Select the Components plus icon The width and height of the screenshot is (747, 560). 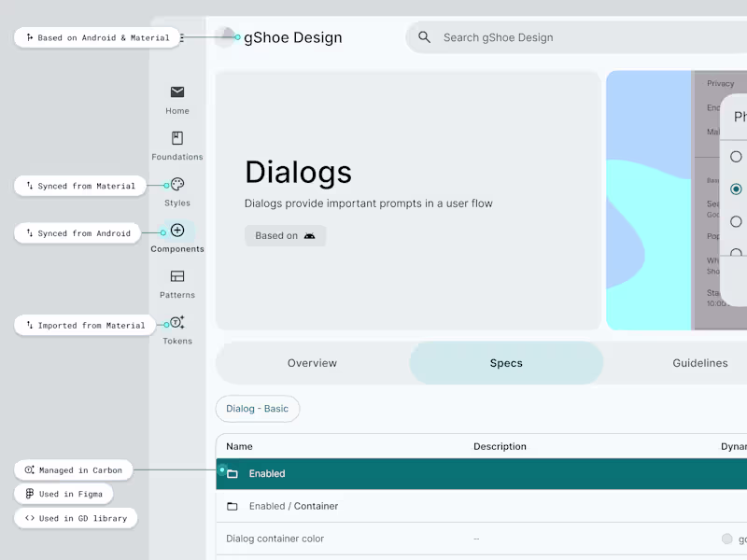point(176,230)
